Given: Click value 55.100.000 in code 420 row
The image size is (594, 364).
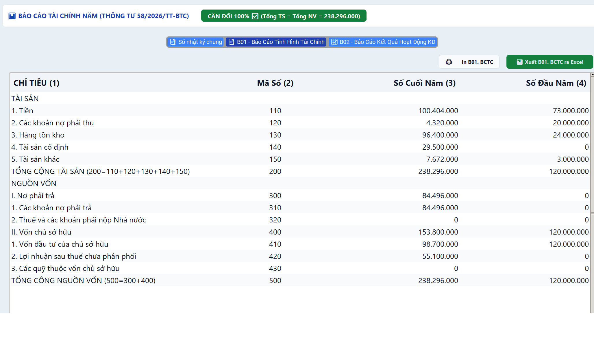Looking at the screenshot, I should point(440,256).
